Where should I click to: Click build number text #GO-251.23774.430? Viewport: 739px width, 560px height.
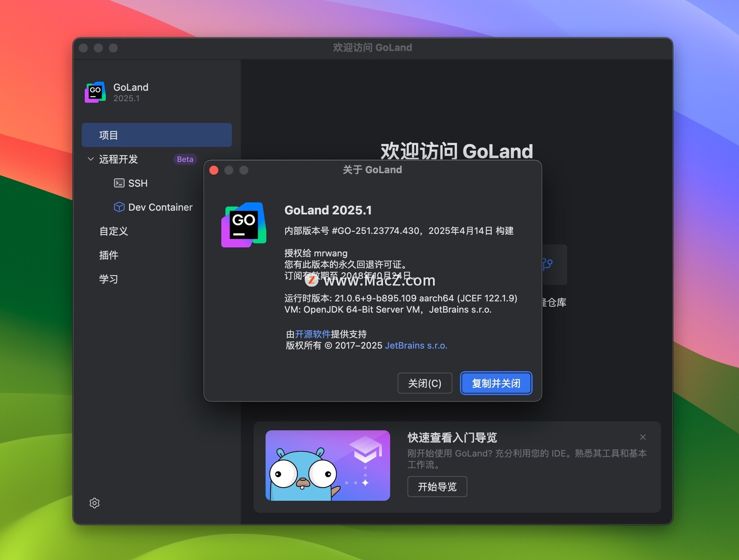click(376, 230)
